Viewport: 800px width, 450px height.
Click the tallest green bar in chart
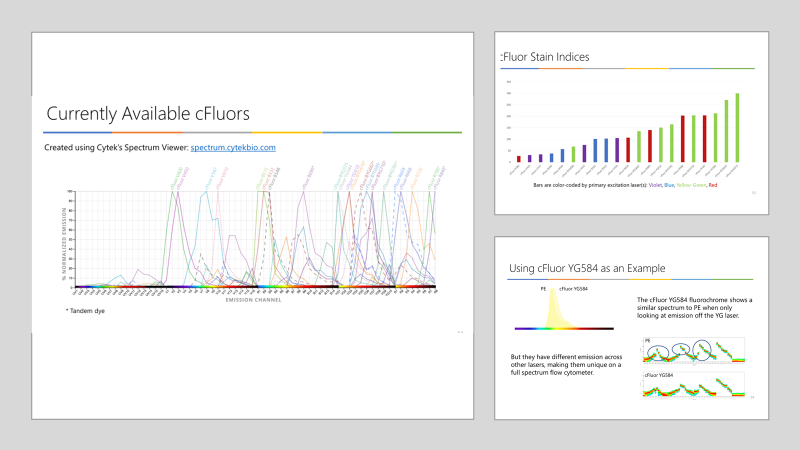(737, 127)
